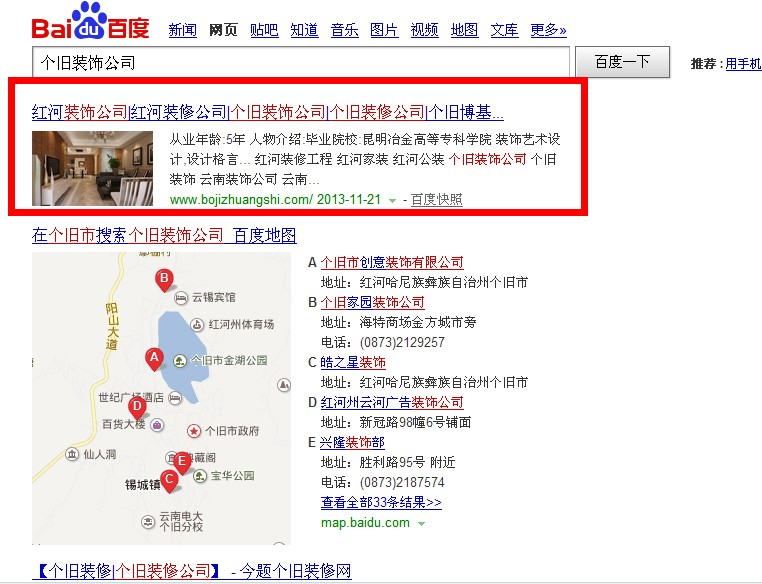Viewport: 762px width, 584px height.
Task: Click the Baidu paw logo
Action: (x=91, y=21)
